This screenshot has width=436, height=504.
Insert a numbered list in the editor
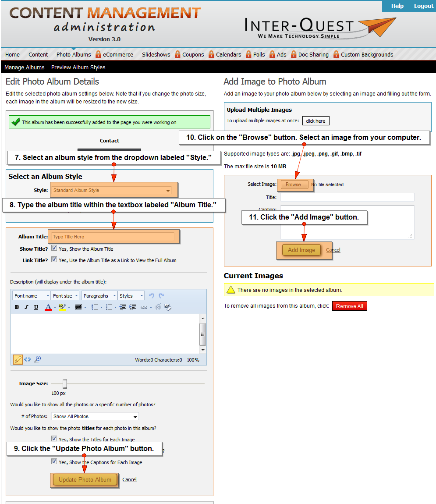[x=94, y=307]
